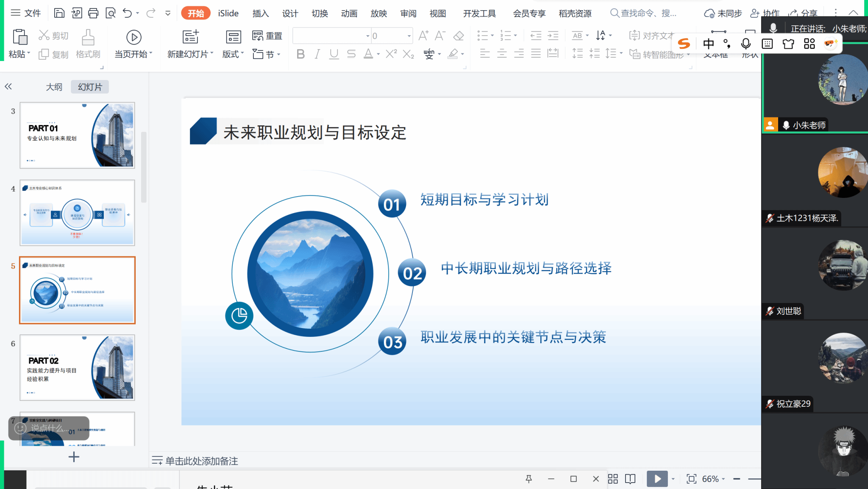
Task: Open the 插入 ribbon tab
Action: pos(261,14)
